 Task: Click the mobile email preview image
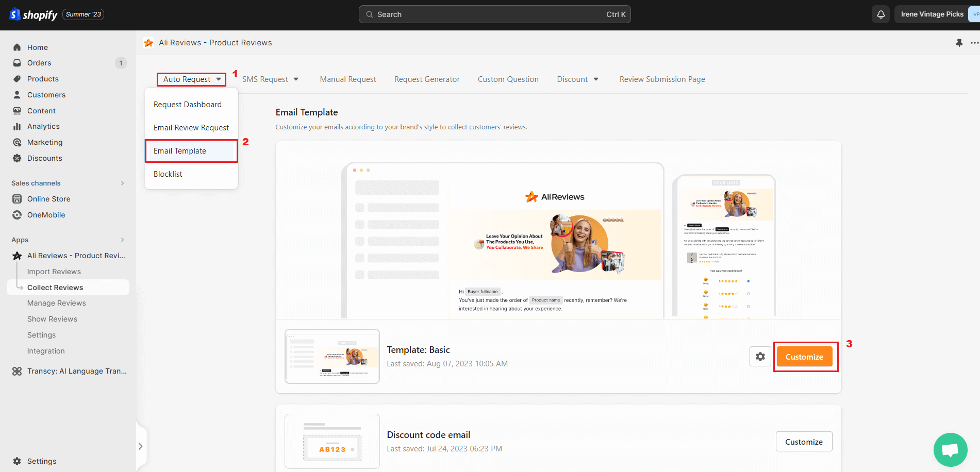point(724,246)
